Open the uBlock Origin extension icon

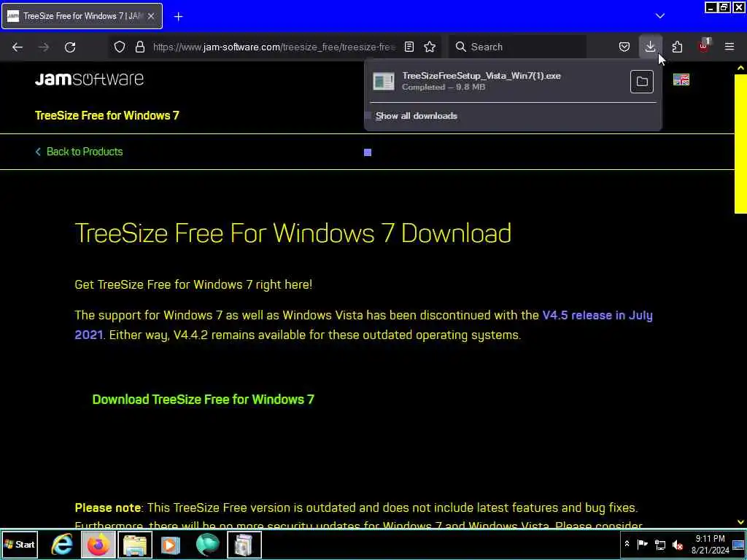pos(703,47)
